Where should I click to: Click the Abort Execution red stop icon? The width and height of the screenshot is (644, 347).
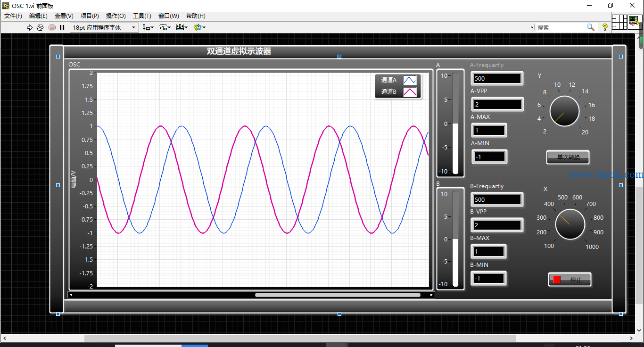(x=52, y=28)
